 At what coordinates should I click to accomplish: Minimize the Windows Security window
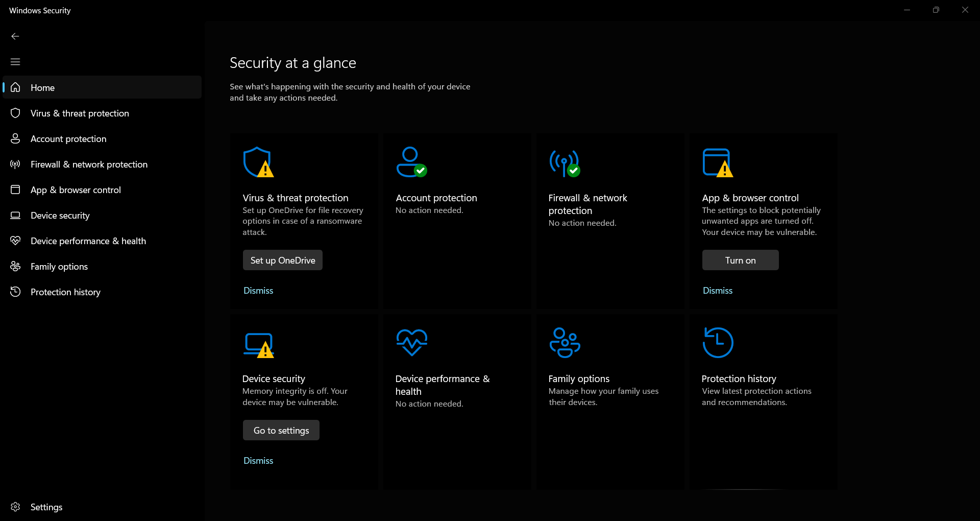click(x=907, y=10)
